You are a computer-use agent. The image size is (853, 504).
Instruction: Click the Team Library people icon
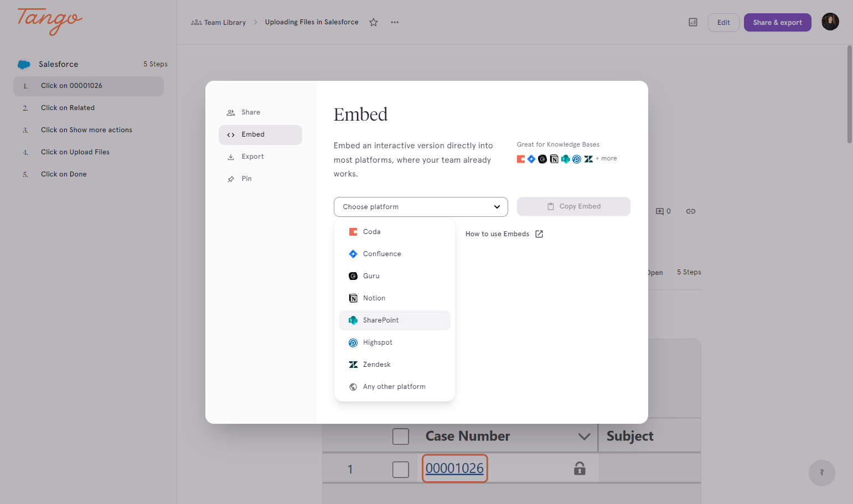click(x=196, y=22)
